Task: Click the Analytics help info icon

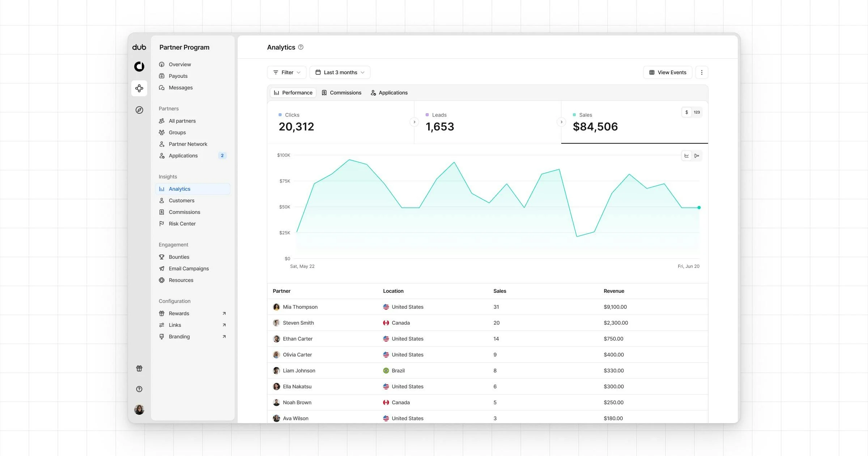Action: tap(301, 47)
